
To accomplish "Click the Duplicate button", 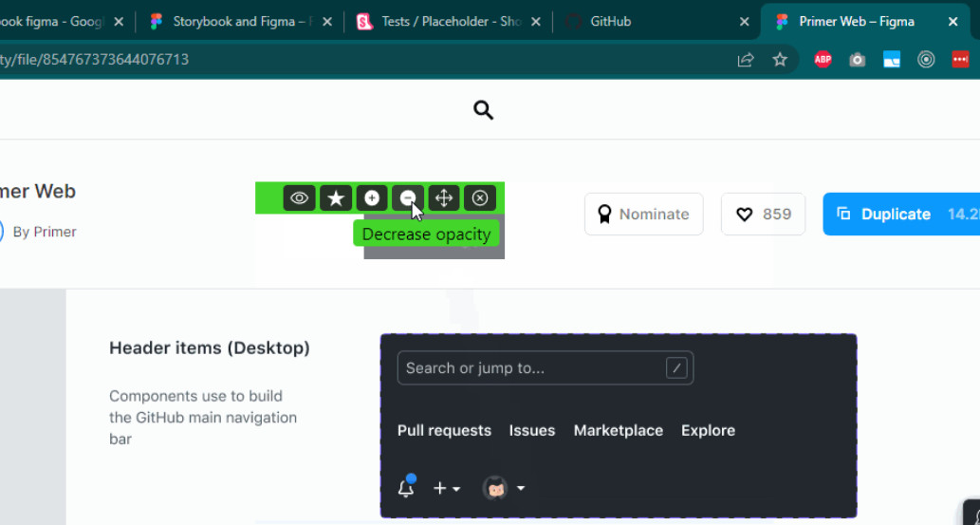I will click(901, 214).
